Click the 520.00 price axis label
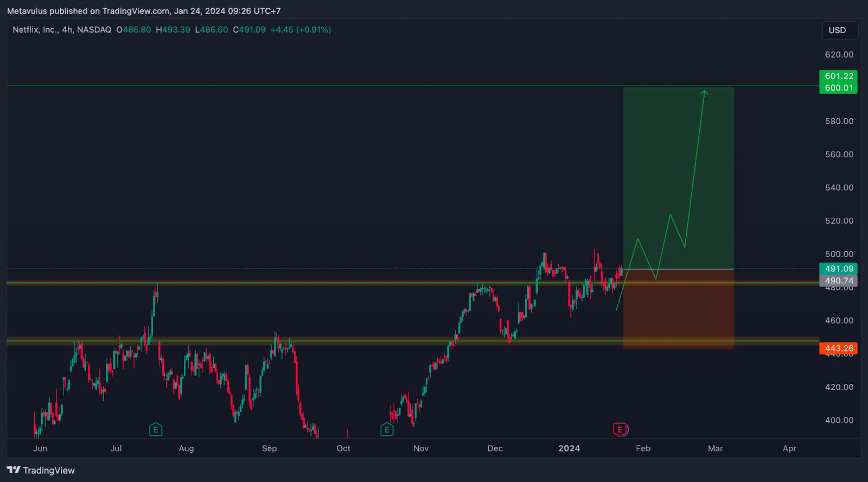This screenshot has height=482, width=868. tap(839, 221)
